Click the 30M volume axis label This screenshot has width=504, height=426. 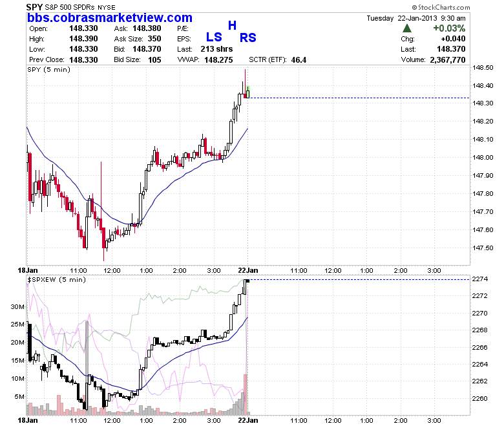point(17,306)
